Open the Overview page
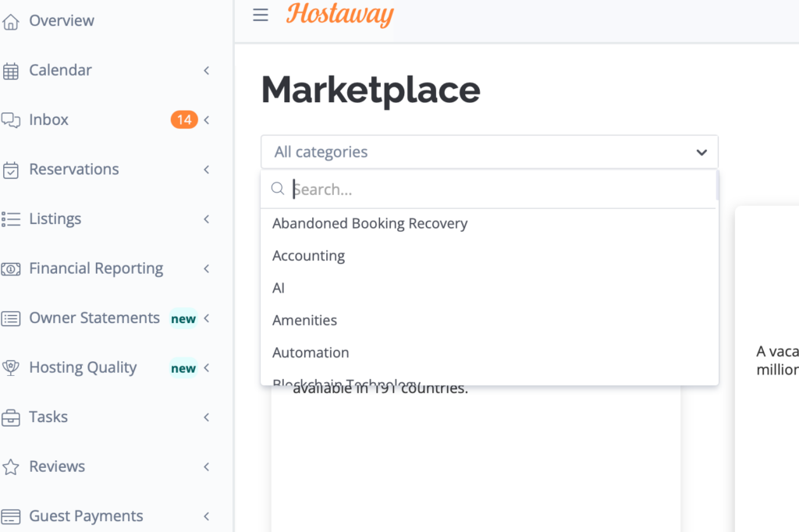This screenshot has width=799, height=532. pyautogui.click(x=62, y=20)
